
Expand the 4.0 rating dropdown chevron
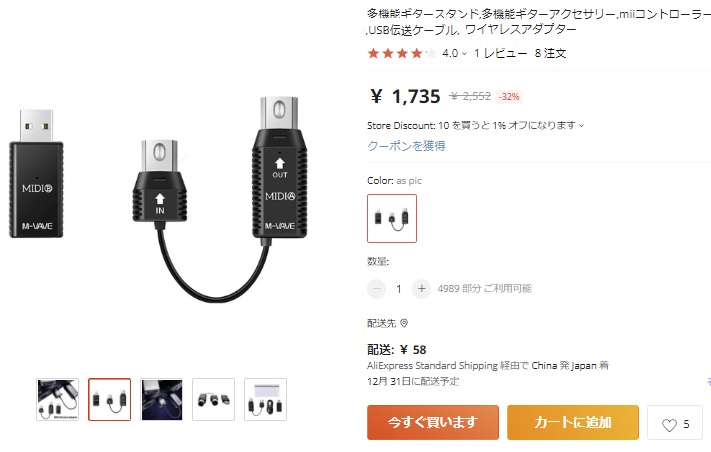(464, 53)
